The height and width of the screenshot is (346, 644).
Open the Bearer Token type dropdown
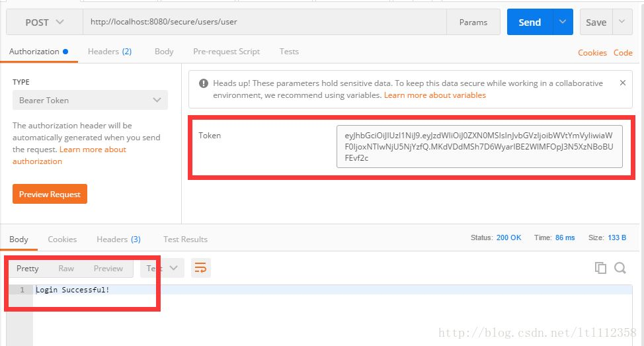coord(90,101)
